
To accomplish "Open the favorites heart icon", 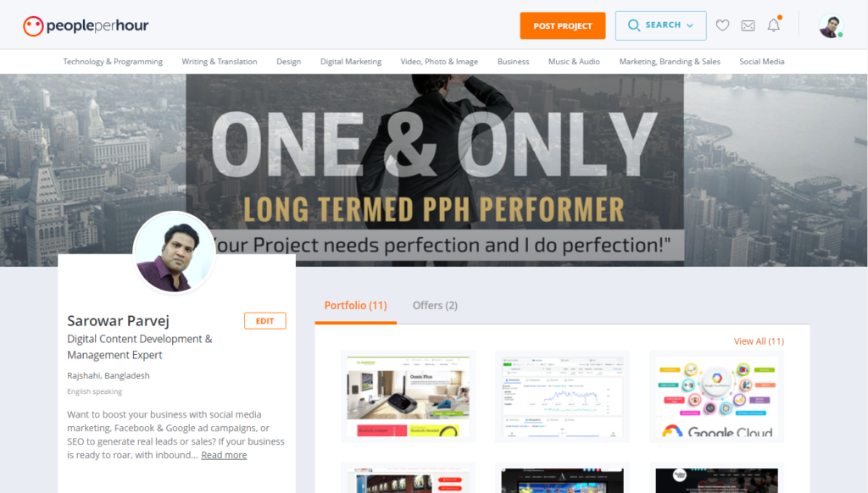I will (x=722, y=25).
